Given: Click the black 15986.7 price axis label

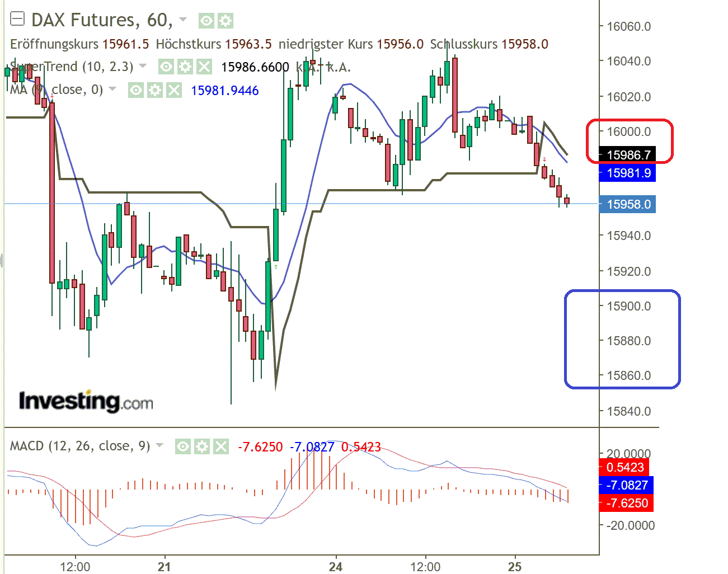Looking at the screenshot, I should [x=627, y=155].
